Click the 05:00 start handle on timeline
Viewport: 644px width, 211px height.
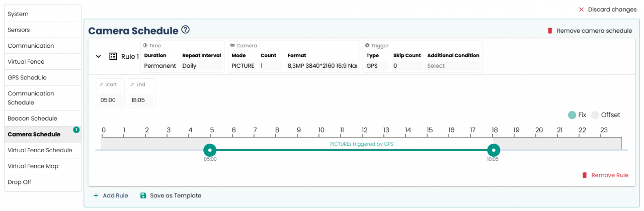(x=210, y=150)
